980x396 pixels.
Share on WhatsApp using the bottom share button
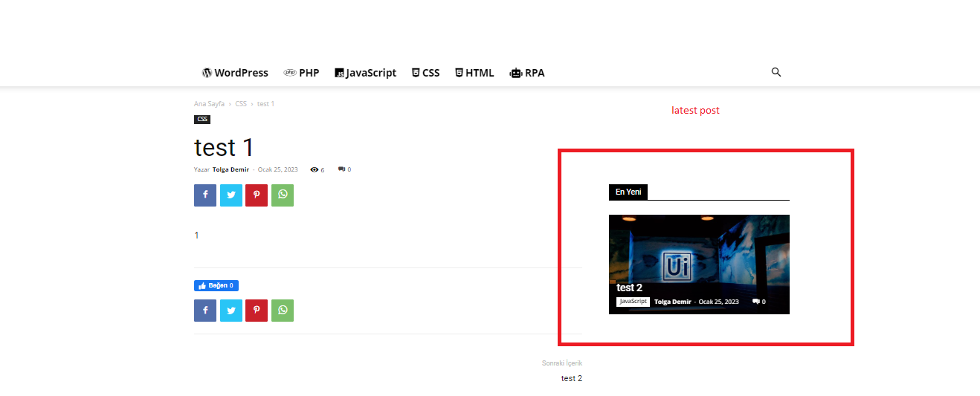coord(283,311)
